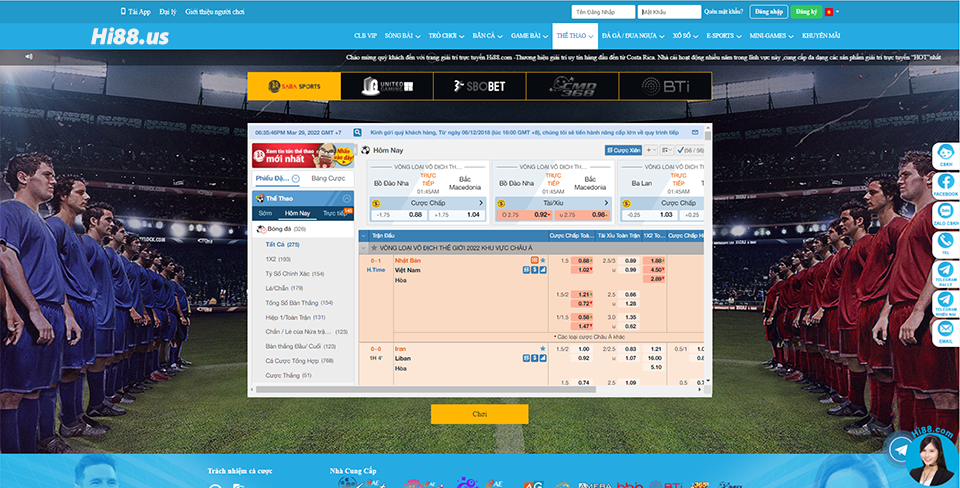
Task: Open dollar icon in Liban row
Action: click(x=534, y=358)
